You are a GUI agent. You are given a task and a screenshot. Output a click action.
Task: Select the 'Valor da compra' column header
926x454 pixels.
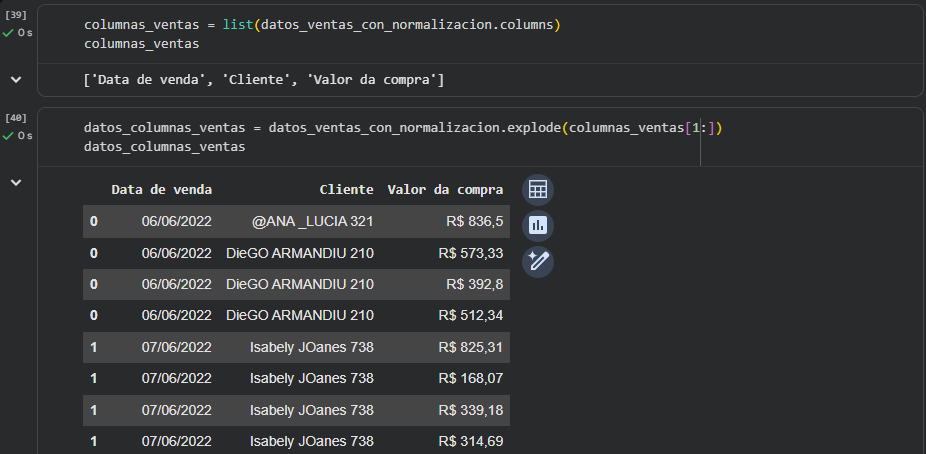(445, 189)
